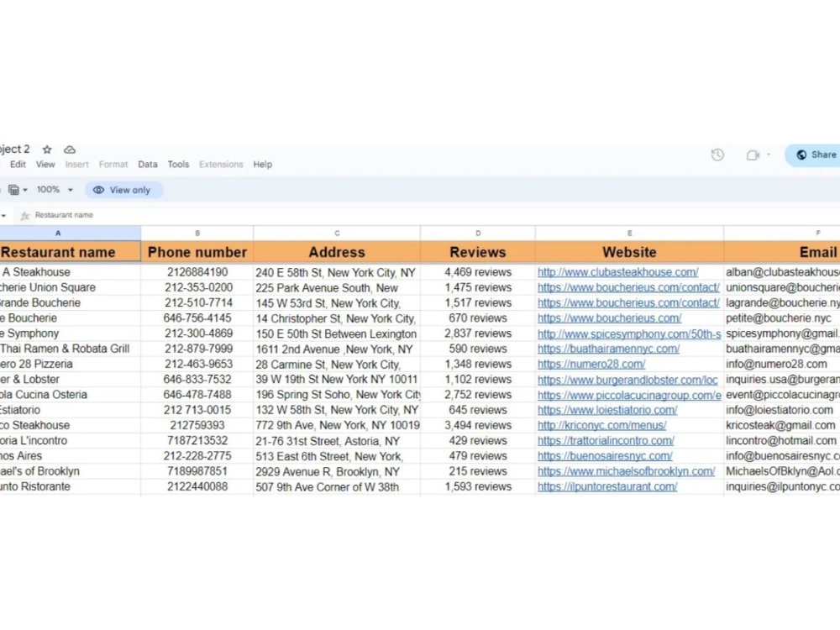The height and width of the screenshot is (630, 840).
Task: Select phone cell 646-756-4145
Action: (x=197, y=318)
